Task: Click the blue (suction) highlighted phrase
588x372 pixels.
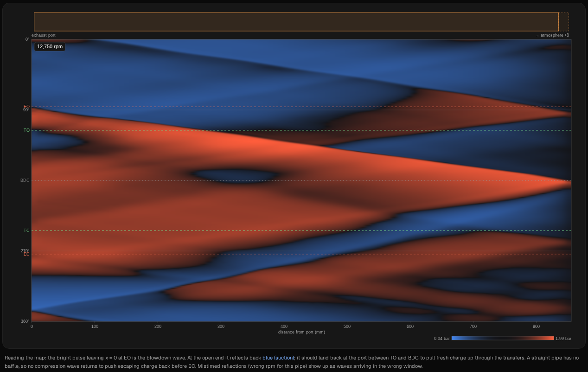Action: [x=279, y=358]
